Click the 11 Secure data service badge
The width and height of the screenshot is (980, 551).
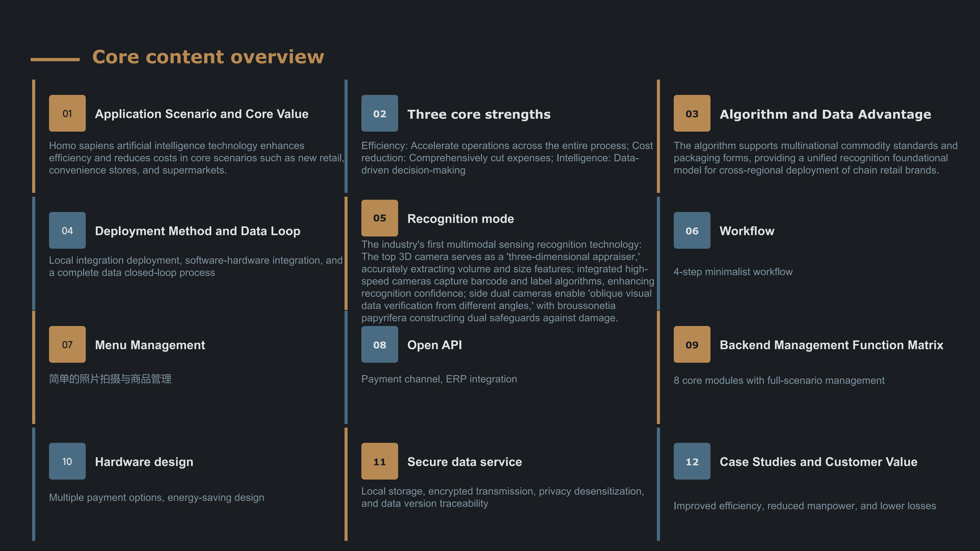pyautogui.click(x=379, y=461)
